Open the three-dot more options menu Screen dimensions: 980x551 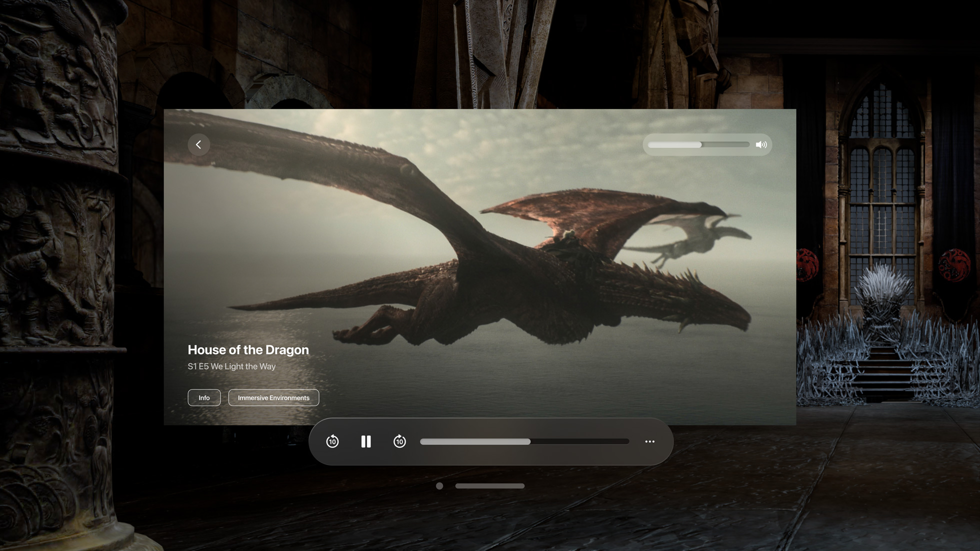[649, 441]
